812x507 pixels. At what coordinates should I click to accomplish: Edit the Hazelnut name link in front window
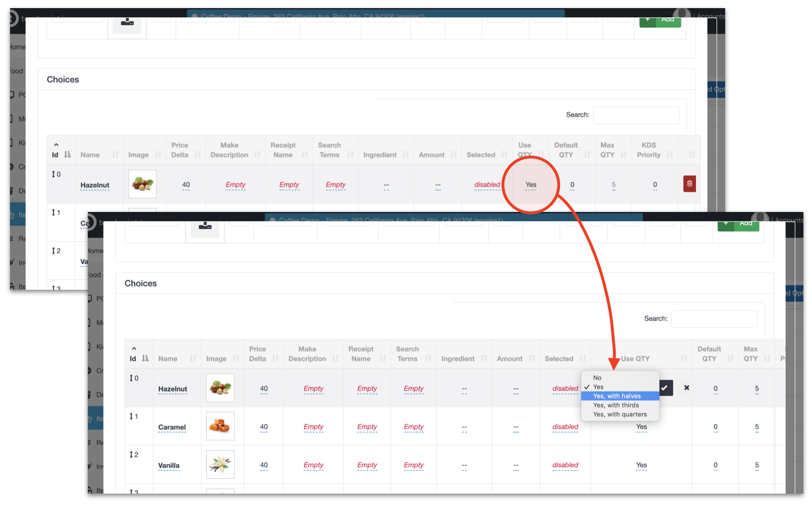pos(172,389)
